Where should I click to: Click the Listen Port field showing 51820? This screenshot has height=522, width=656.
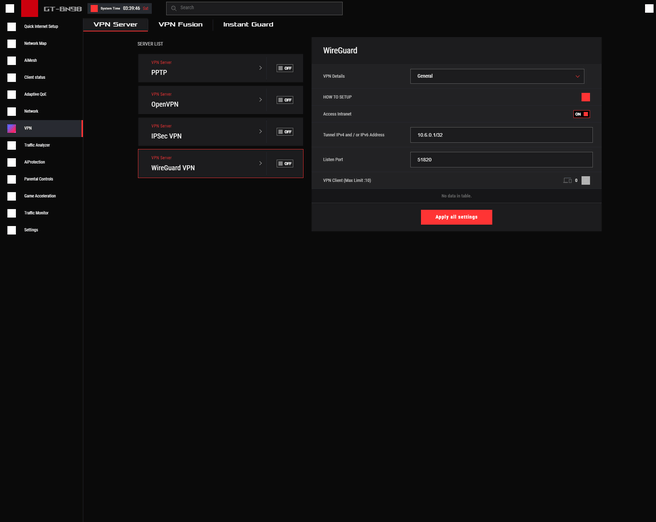click(501, 160)
